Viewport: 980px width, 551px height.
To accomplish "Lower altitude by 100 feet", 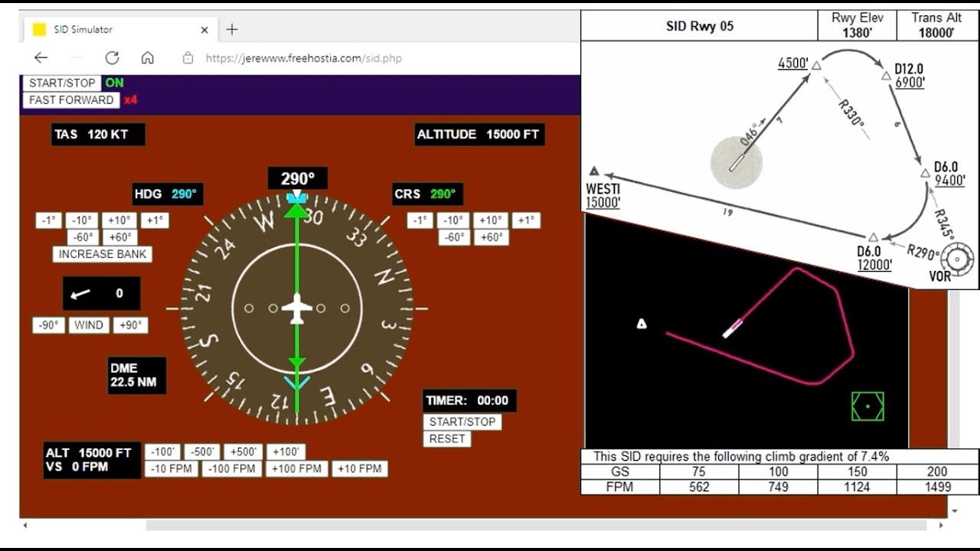I will [162, 452].
